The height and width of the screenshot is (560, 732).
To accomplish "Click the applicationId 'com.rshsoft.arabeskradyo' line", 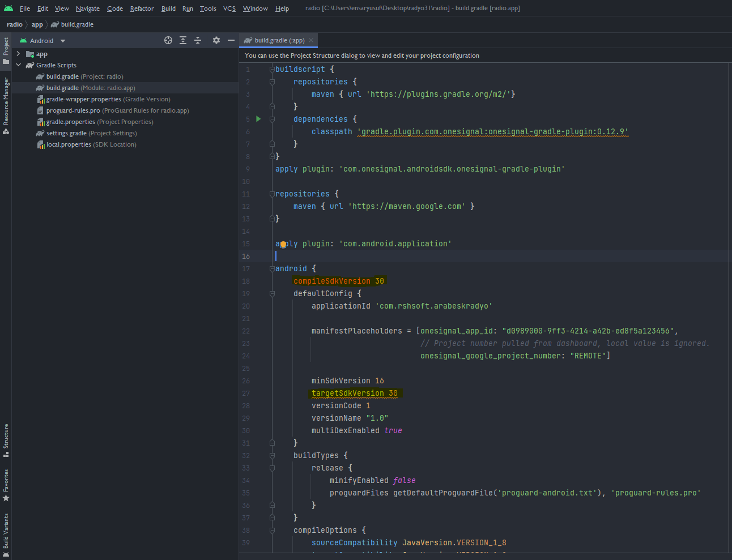I will coord(402,306).
